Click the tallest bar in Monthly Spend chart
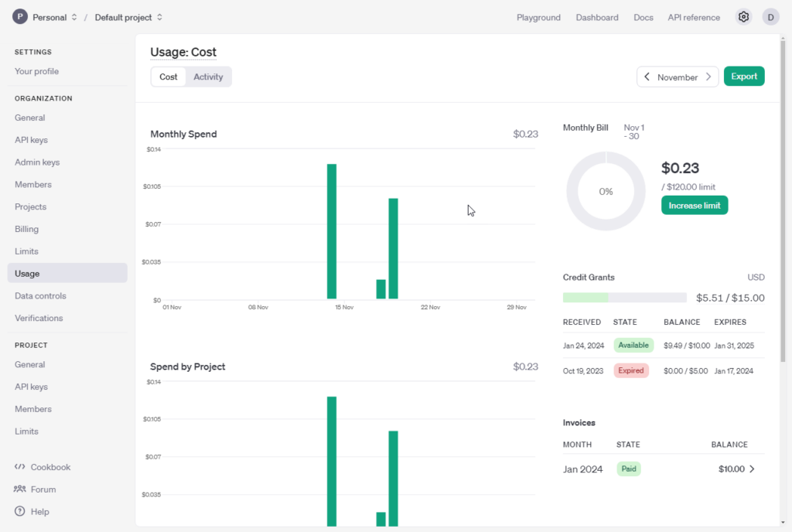 point(331,231)
